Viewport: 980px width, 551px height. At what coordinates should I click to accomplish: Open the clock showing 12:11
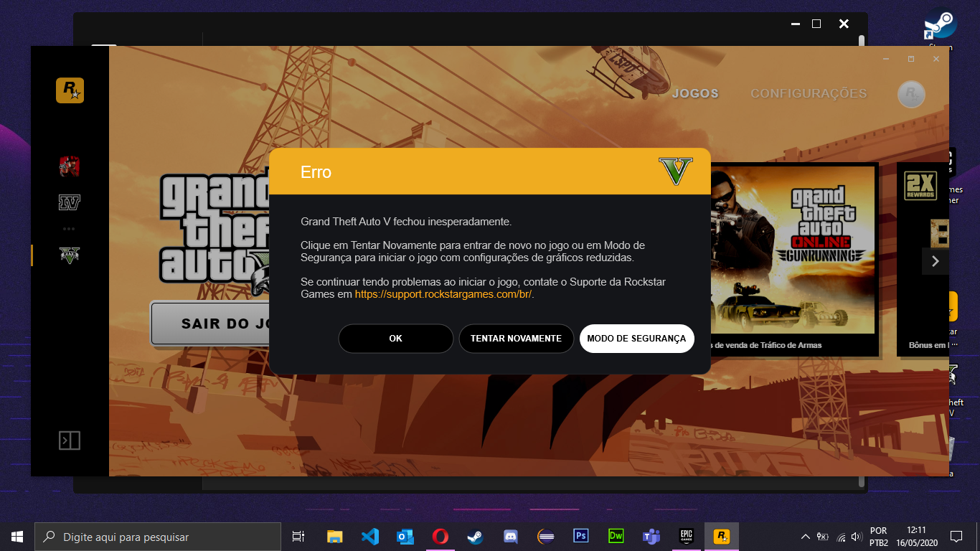tap(915, 537)
